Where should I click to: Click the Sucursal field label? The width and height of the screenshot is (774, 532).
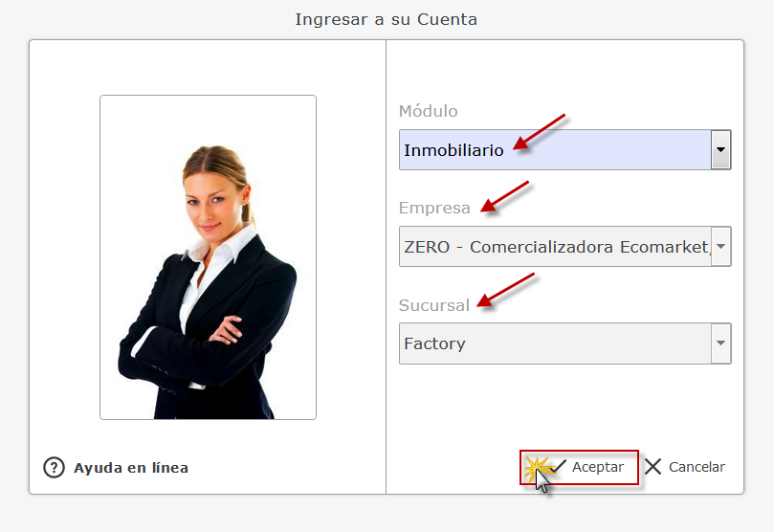tap(434, 305)
